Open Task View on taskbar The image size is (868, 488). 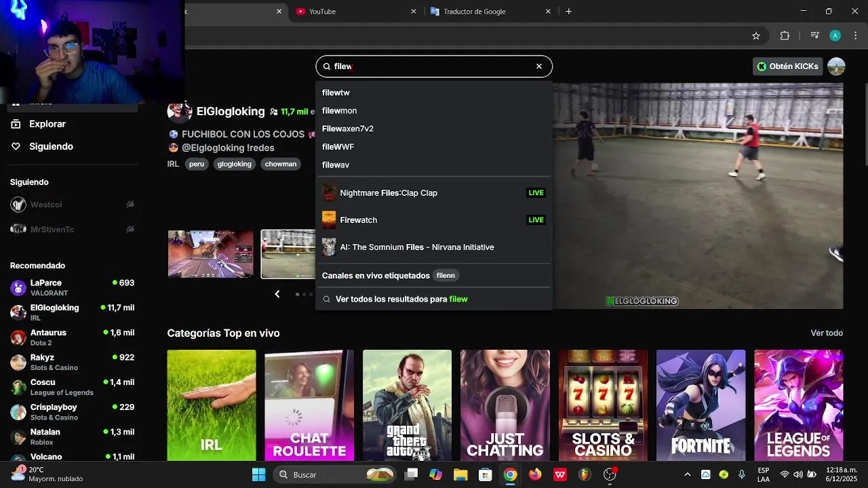pos(411,474)
